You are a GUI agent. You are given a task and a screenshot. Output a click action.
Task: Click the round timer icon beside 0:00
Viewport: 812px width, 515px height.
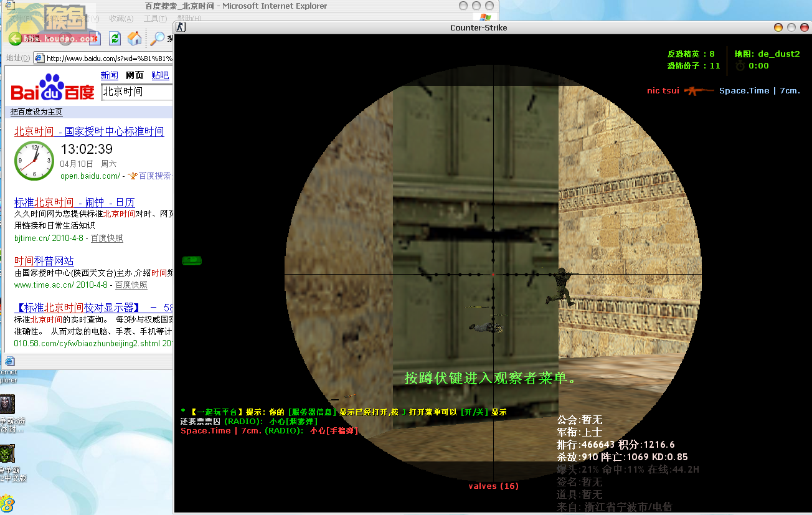[740, 65]
